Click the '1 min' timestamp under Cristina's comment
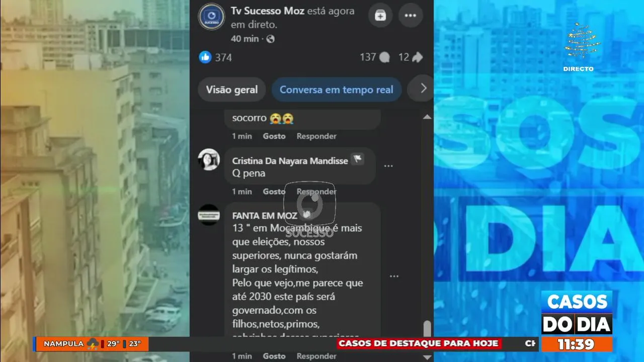The height and width of the screenshot is (362, 644). click(242, 192)
